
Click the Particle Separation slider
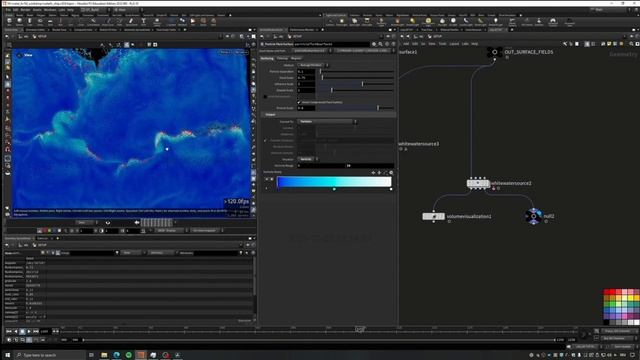pyautogui.click(x=356, y=71)
